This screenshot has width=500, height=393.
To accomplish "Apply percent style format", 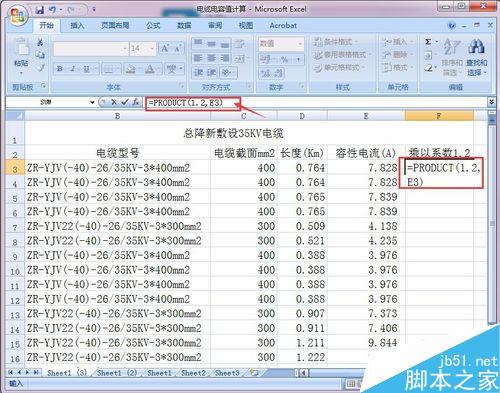I will coord(284,60).
